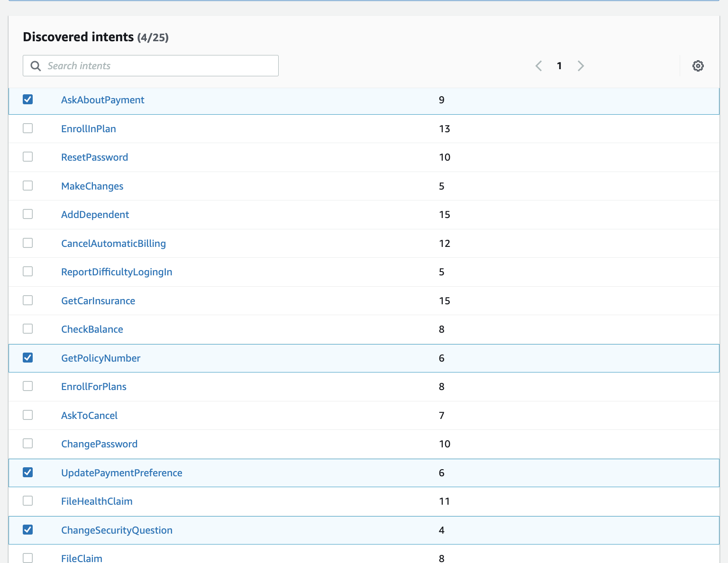Viewport: 728px width, 563px height.
Task: Disable the ChangeSecurityQuestion checkbox
Action: (28, 530)
